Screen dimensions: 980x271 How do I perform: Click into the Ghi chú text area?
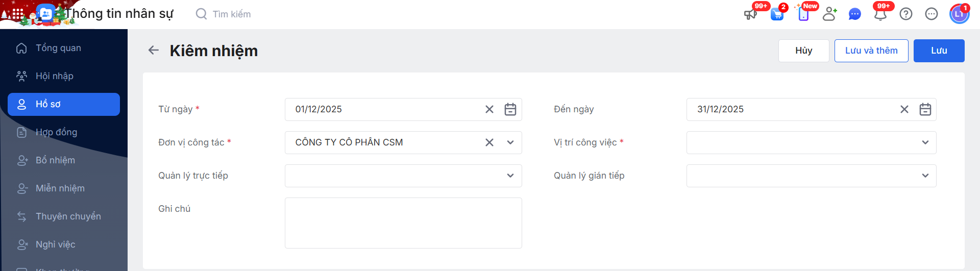[x=403, y=223]
